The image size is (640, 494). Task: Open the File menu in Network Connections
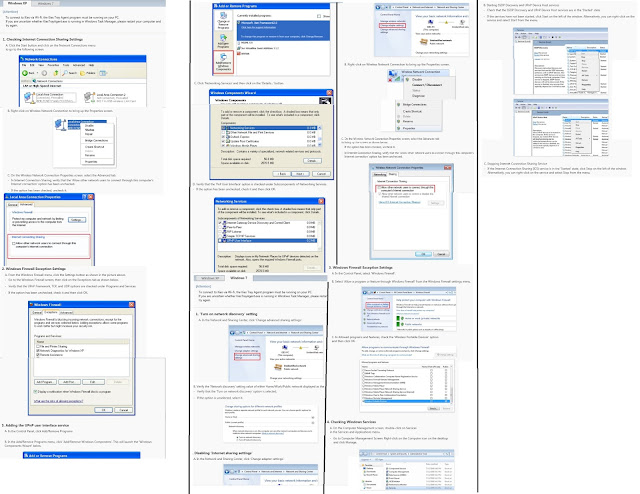(x=24, y=65)
